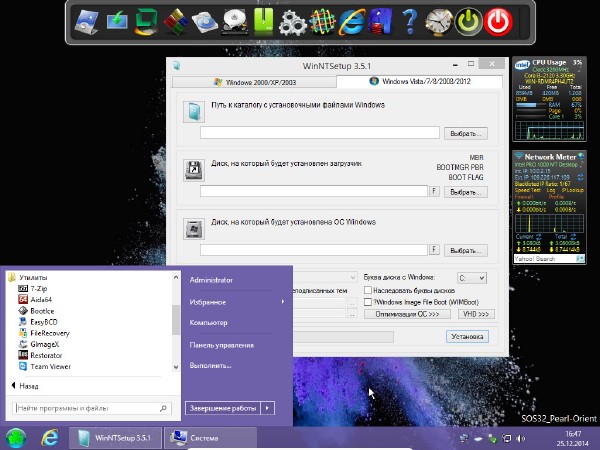Click the 'Оптимизация ОС >>>' button
This screenshot has width=600, height=450.
[x=407, y=313]
